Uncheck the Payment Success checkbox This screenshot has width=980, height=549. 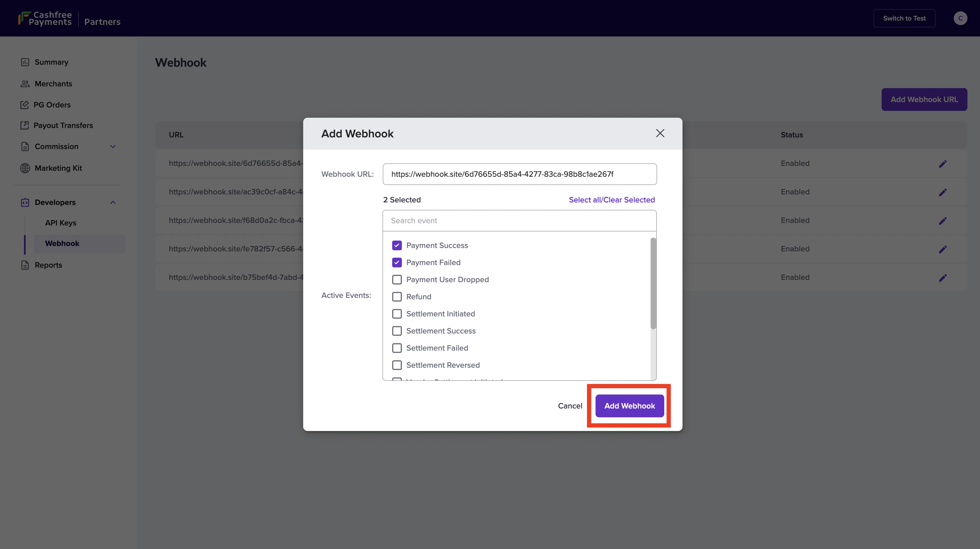click(x=397, y=245)
